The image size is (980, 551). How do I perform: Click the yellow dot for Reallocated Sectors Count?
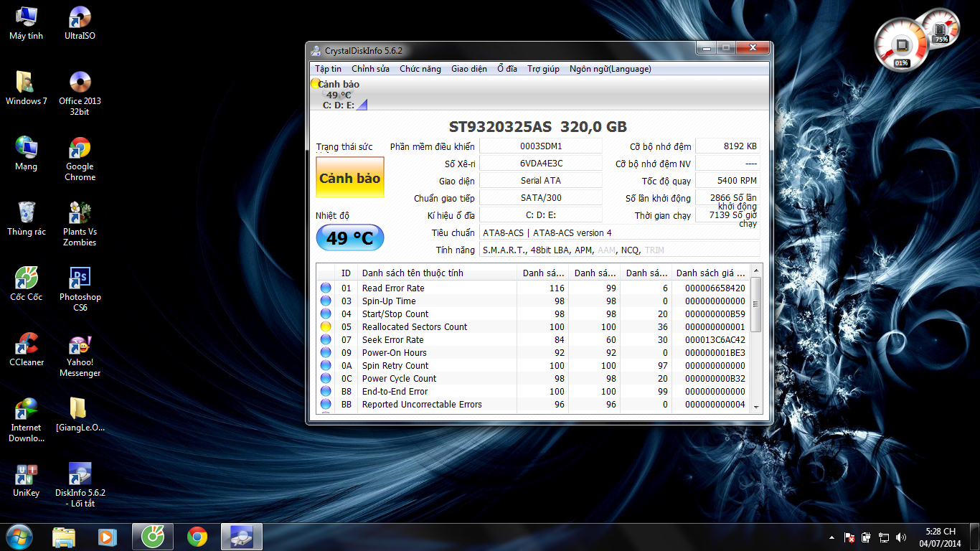point(326,326)
